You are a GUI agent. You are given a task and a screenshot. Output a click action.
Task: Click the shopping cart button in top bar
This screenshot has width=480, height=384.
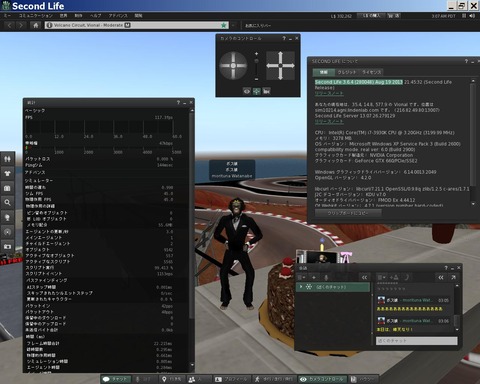pyautogui.click(x=393, y=16)
